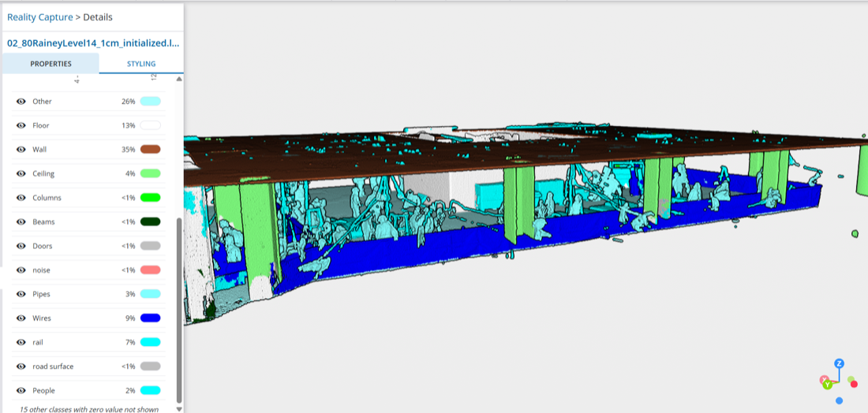Viewport: 868px width, 413px height.
Task: Toggle visibility of Columns class
Action: [21, 198]
